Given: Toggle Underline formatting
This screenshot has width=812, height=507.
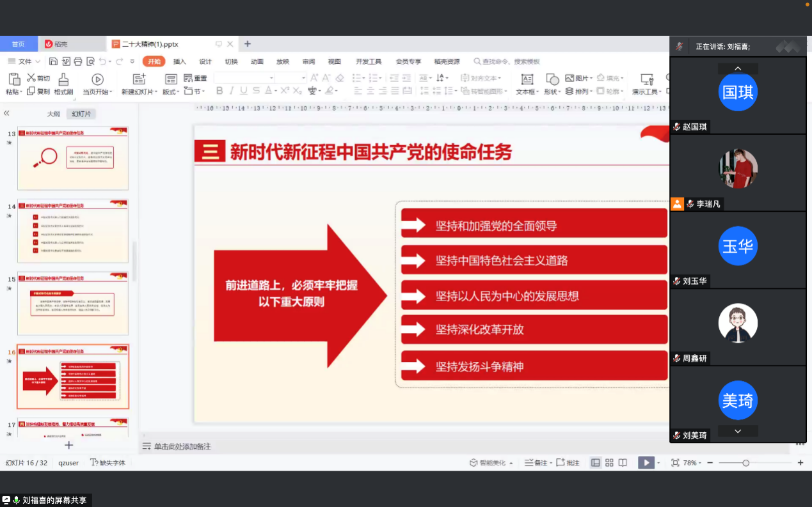Looking at the screenshot, I should 244,91.
